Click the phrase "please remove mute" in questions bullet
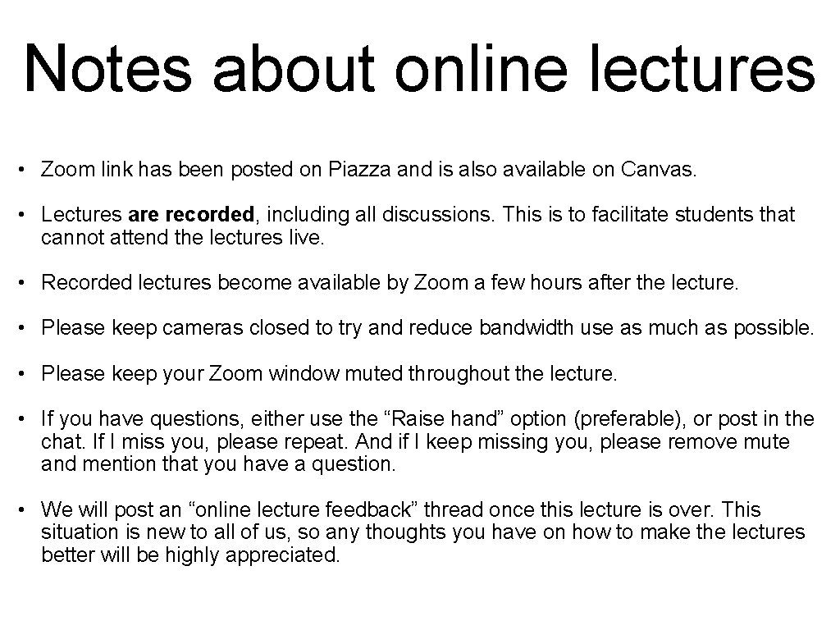Viewport: 840px width, 630px height. coord(695,442)
